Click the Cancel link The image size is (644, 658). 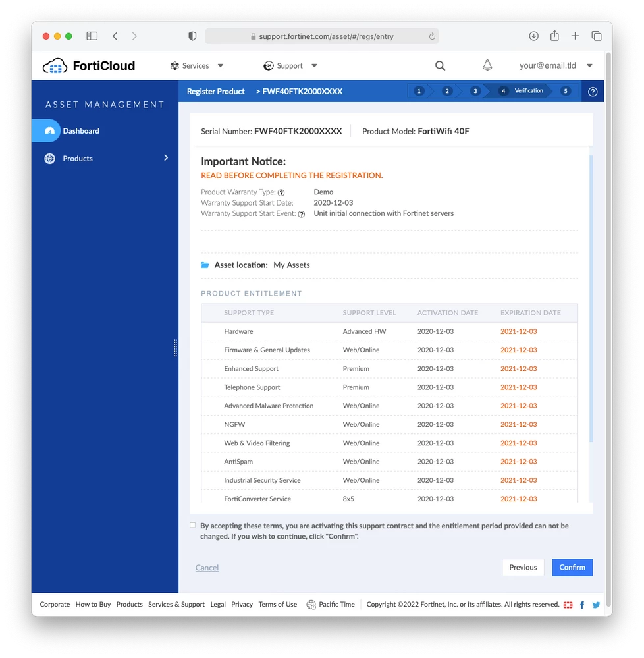207,568
